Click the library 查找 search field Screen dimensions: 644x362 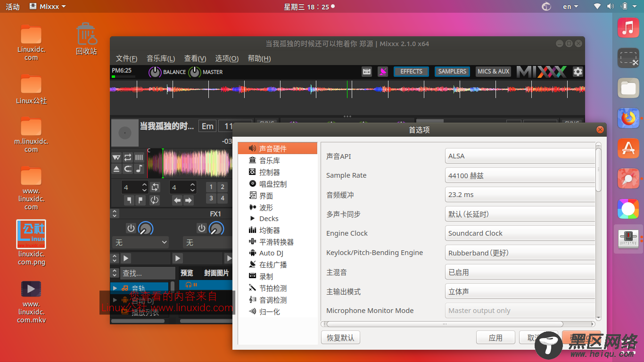pos(148,273)
